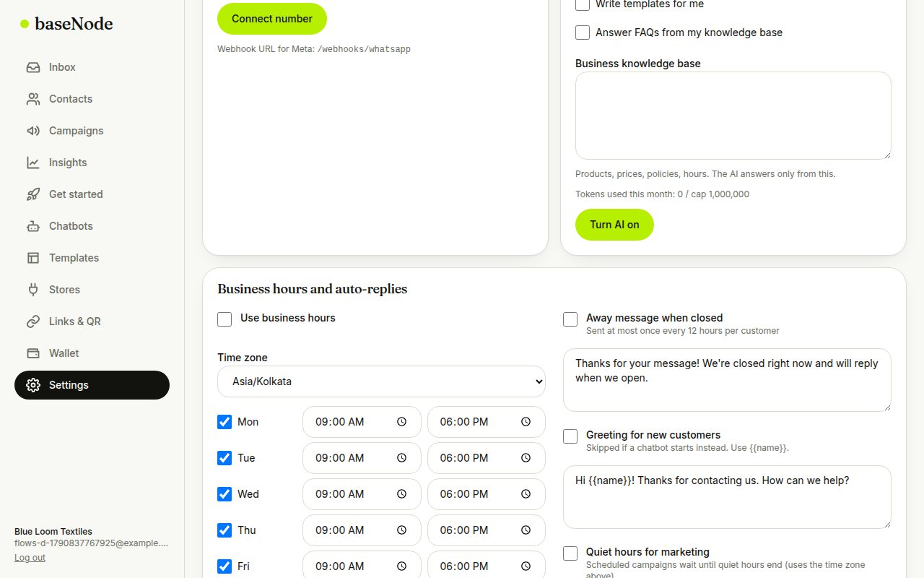
Task: Open the Wed closing time clock picker
Action: pos(526,494)
